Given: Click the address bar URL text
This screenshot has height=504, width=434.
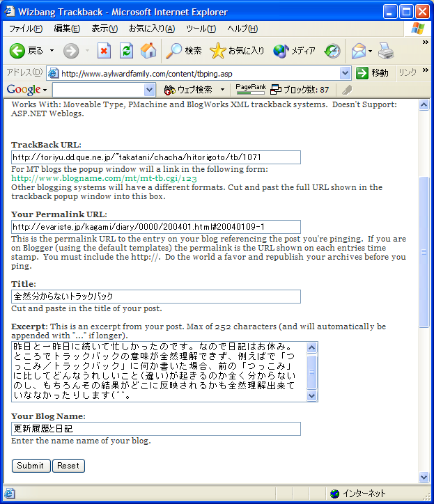Looking at the screenshot, I should point(147,74).
